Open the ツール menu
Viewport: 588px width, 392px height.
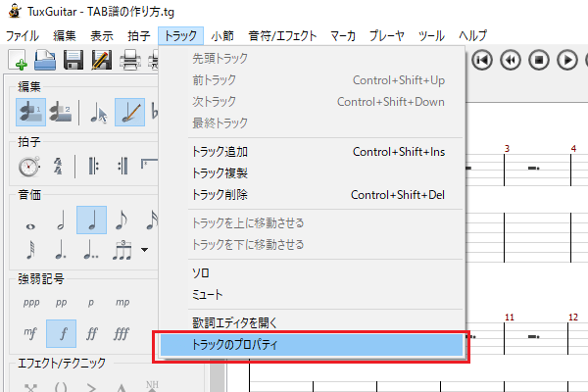[x=431, y=36]
